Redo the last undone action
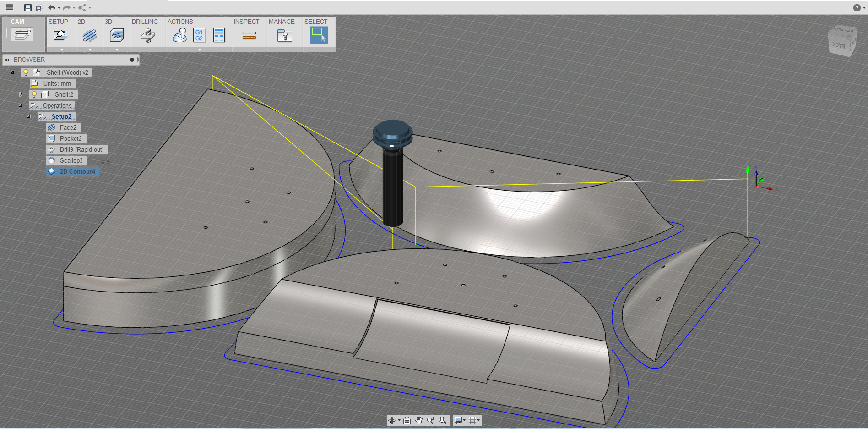 tap(67, 7)
